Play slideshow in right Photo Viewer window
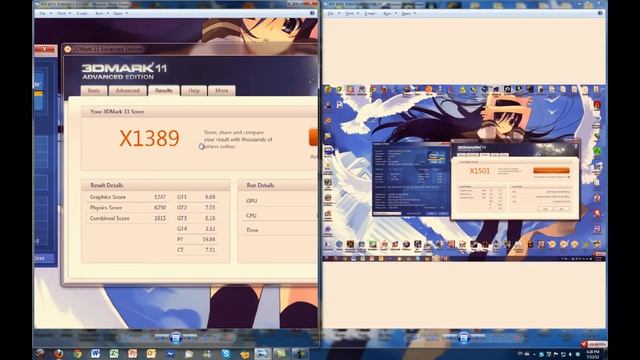 point(464,338)
